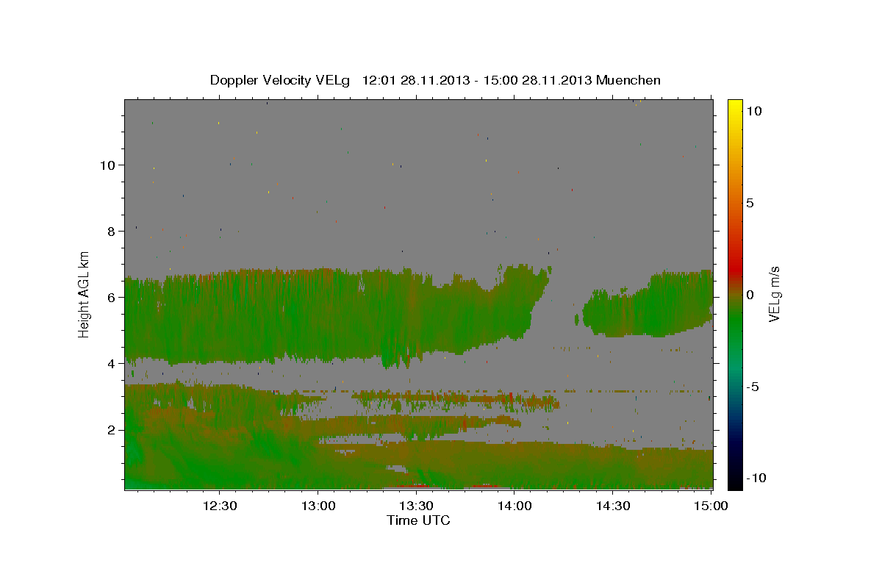Click the height axis label 8

click(x=110, y=231)
